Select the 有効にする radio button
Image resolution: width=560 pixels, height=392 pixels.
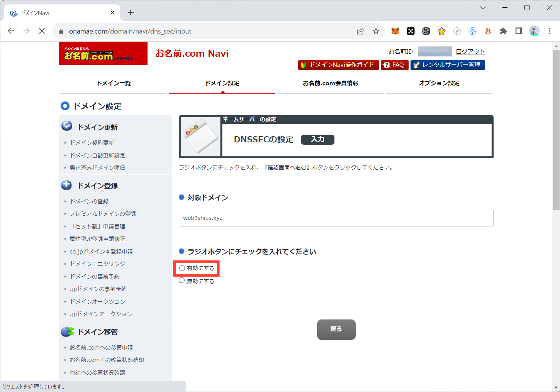click(182, 268)
